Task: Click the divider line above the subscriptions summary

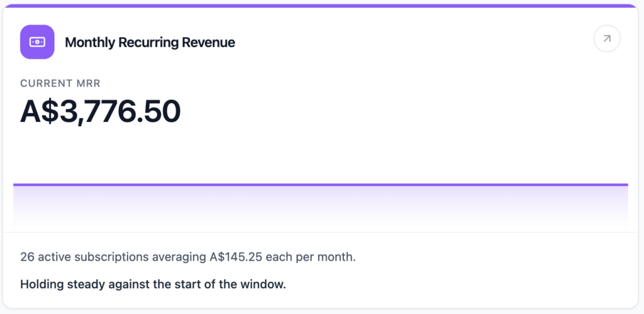Action: coord(321,232)
